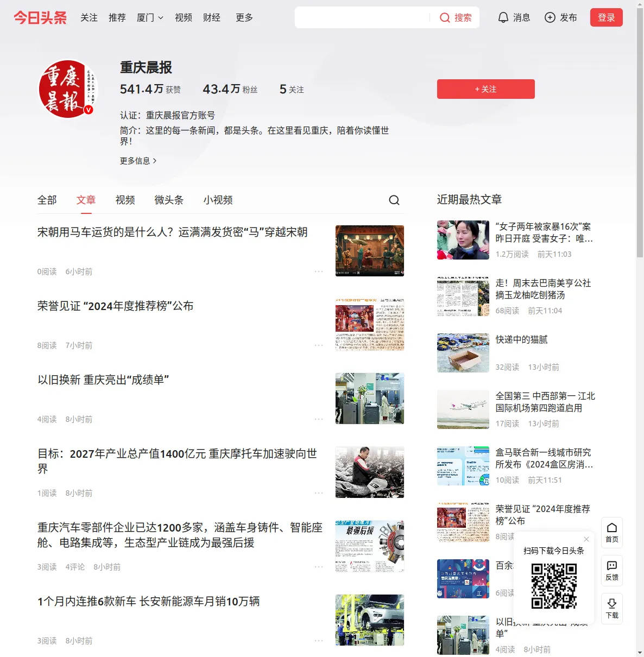Viewport: 644px width, 657px height.
Task: Open hot article 江北国际机场第四跑道启用
Action: [x=545, y=402]
